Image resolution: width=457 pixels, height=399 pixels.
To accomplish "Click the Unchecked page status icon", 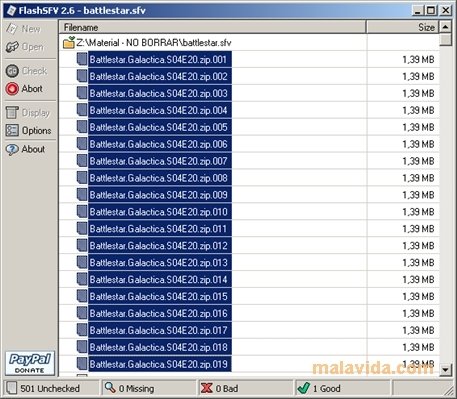I will click(x=12, y=388).
